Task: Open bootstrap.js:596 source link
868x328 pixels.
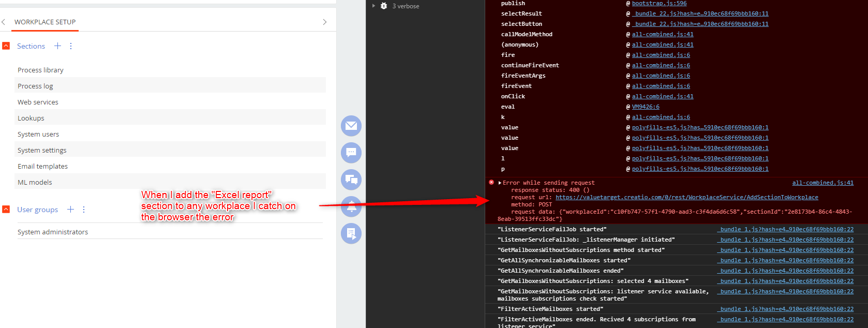Action: click(x=659, y=4)
